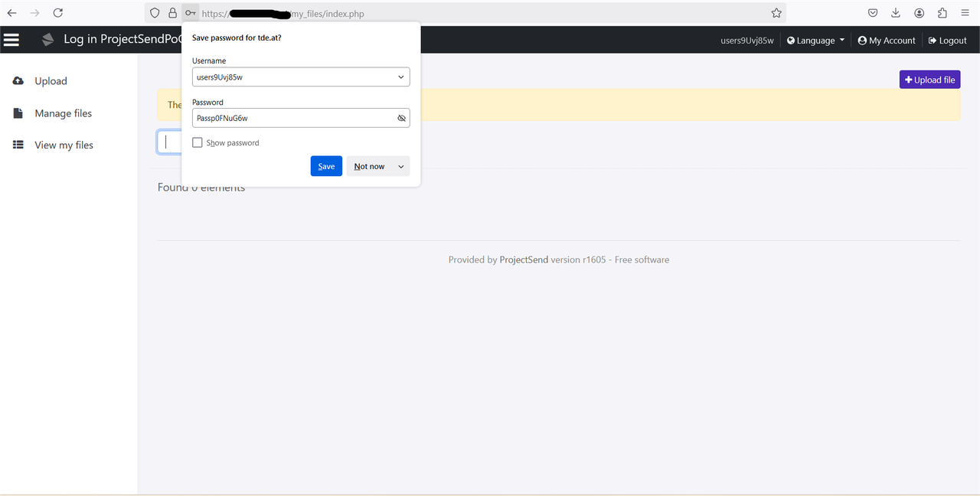The height and width of the screenshot is (496, 980).
Task: Dismiss prompt with the Not now button
Action: pyautogui.click(x=370, y=166)
